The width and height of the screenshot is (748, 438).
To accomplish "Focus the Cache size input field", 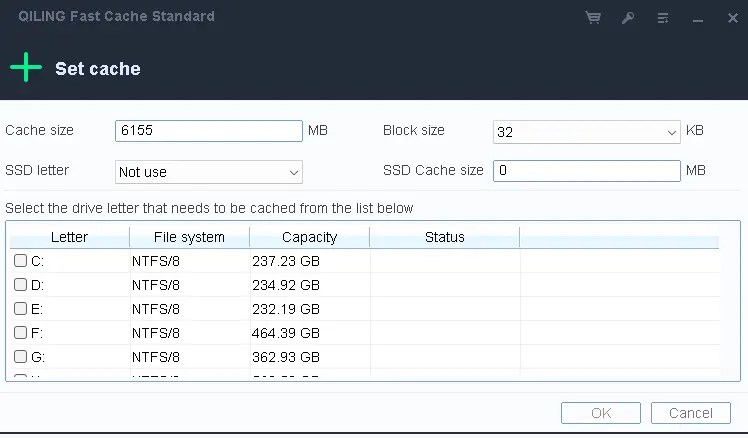I will point(208,131).
